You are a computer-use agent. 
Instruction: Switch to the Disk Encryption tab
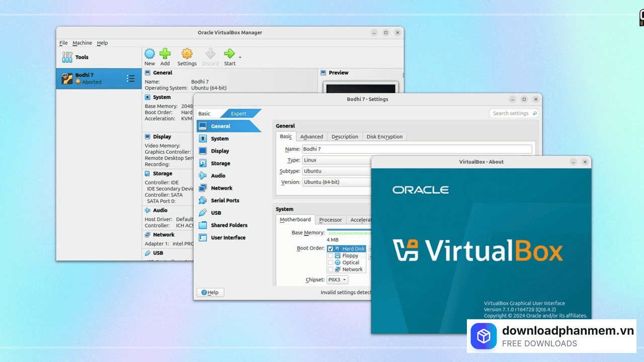[x=384, y=136]
